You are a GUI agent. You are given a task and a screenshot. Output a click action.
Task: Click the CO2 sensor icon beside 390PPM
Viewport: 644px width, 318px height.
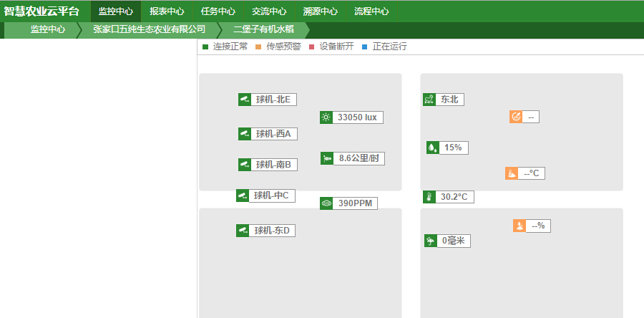click(326, 203)
